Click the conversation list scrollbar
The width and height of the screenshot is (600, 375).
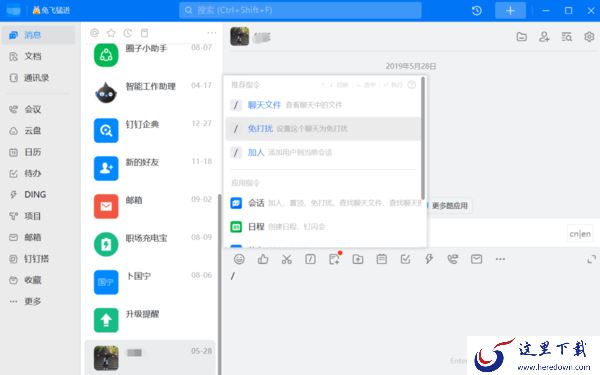pos(220,283)
